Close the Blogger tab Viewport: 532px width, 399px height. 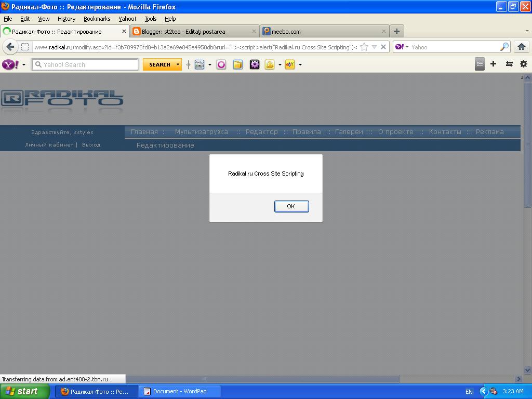pyautogui.click(x=254, y=31)
